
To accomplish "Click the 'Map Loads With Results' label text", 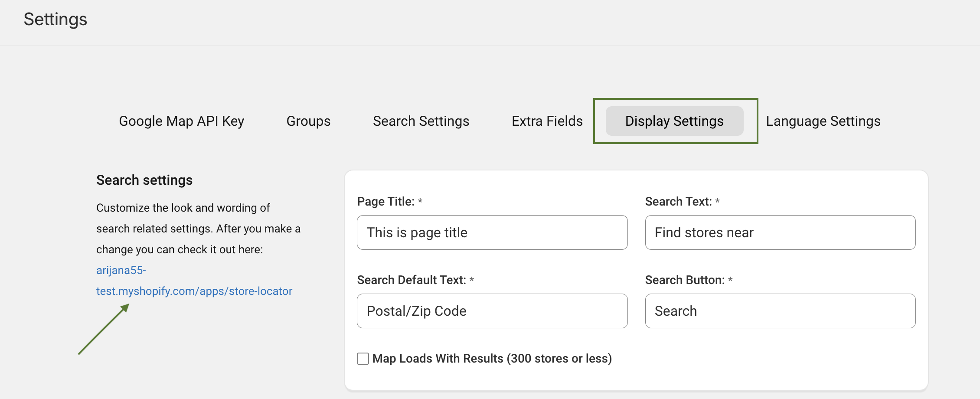I will pos(492,359).
